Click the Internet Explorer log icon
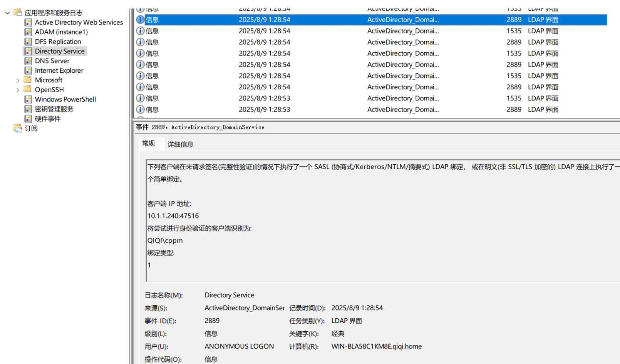Screen dimensions: 620x364 (28, 70)
